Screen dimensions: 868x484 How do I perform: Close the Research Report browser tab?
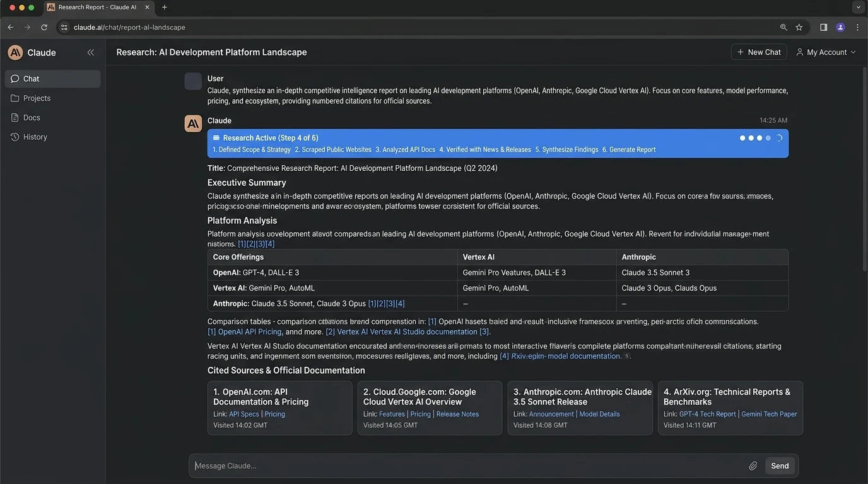point(147,8)
